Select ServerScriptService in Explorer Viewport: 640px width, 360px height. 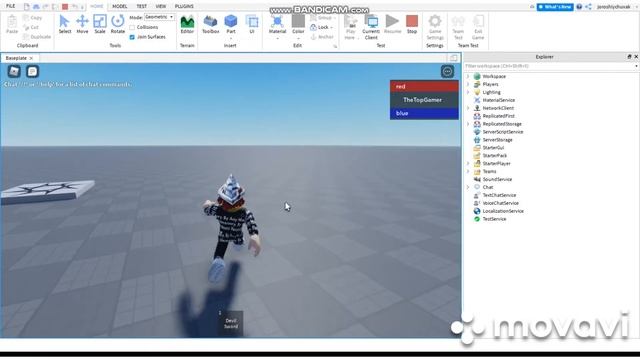coord(502,132)
